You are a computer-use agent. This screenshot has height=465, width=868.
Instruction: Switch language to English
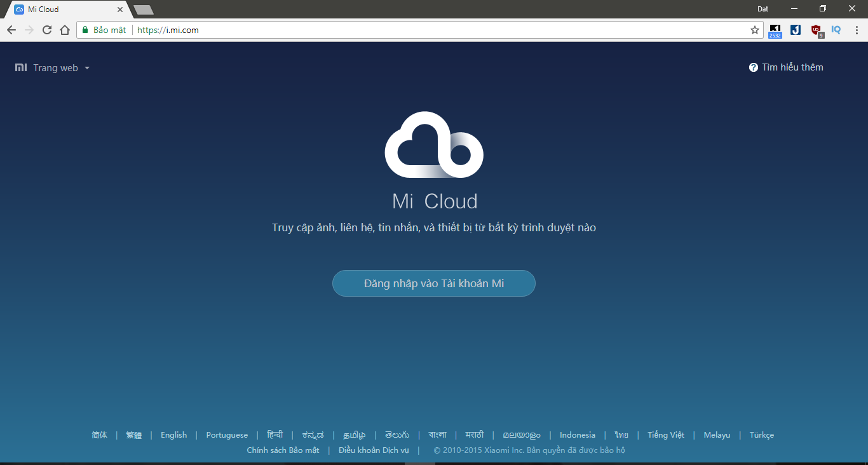(173, 435)
